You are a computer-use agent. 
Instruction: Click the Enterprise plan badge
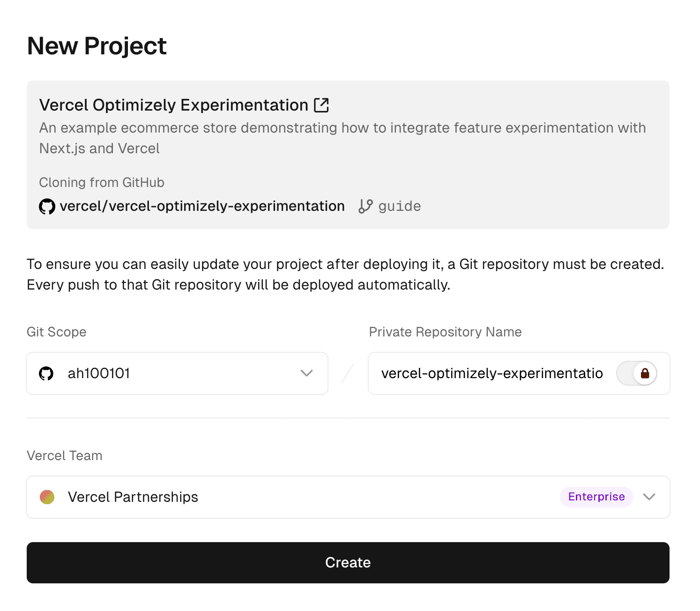pos(596,497)
